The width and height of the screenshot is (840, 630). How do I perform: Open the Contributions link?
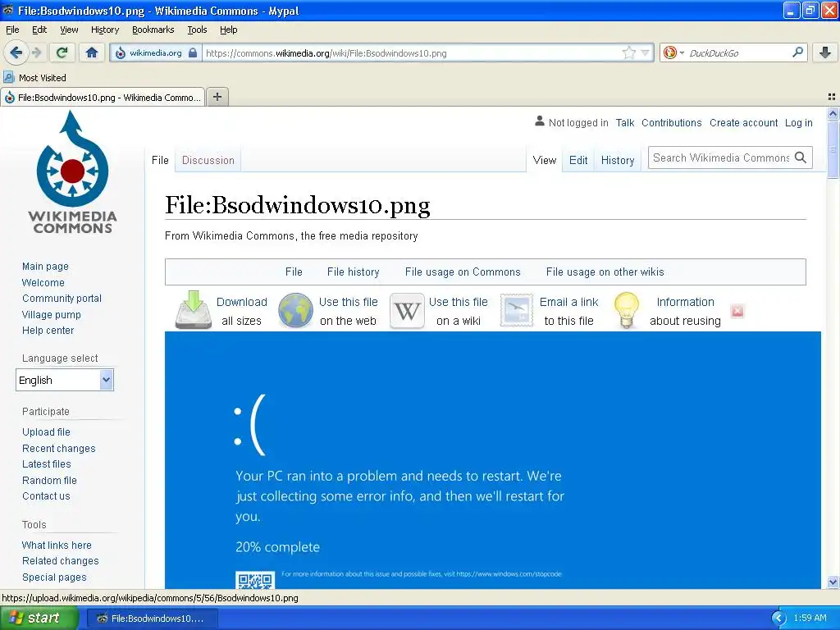coord(671,123)
